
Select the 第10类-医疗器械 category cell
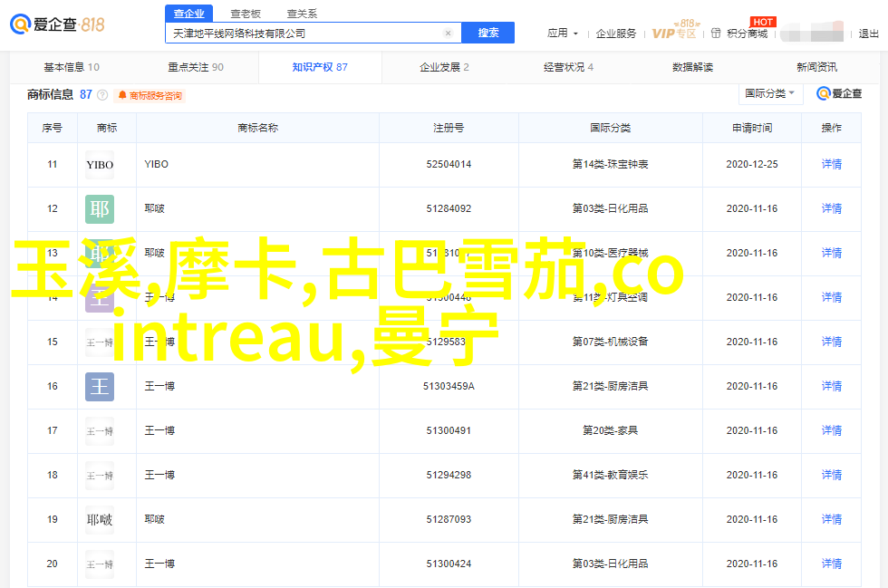[611, 253]
